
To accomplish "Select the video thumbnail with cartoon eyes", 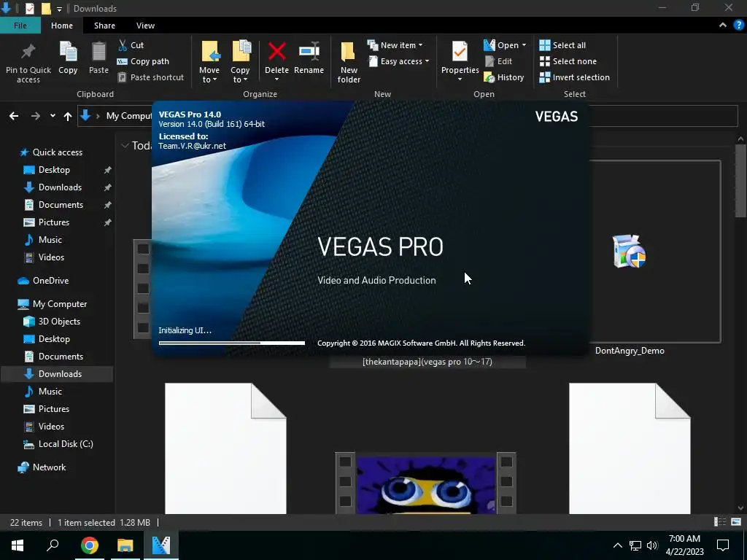I will click(425, 483).
